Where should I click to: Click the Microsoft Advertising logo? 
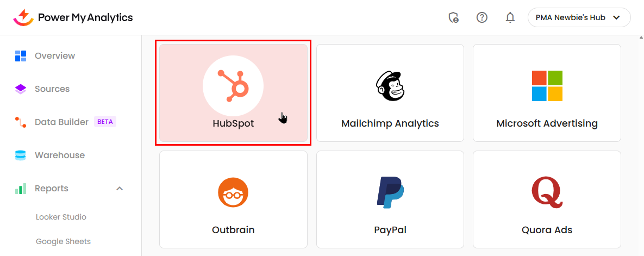point(547,86)
